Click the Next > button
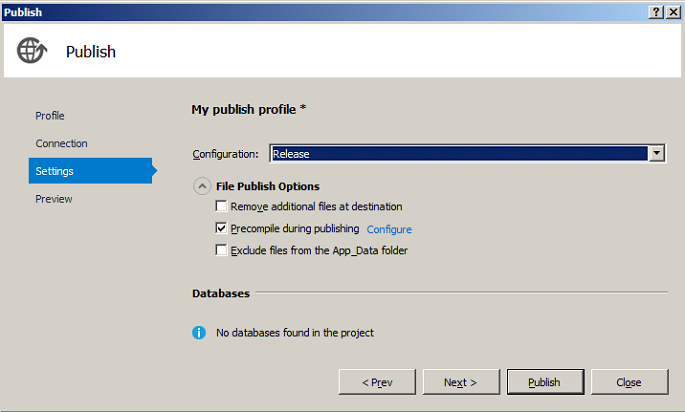 pyautogui.click(x=460, y=382)
